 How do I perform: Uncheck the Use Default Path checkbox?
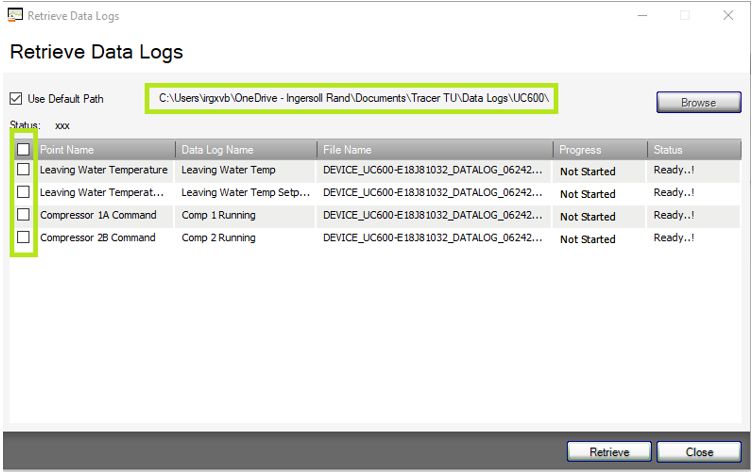[16, 99]
